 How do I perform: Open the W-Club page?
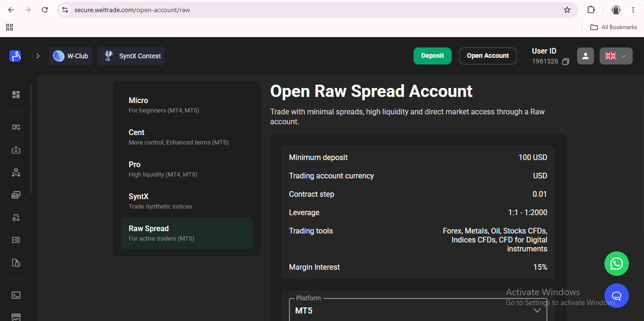pyautogui.click(x=70, y=56)
